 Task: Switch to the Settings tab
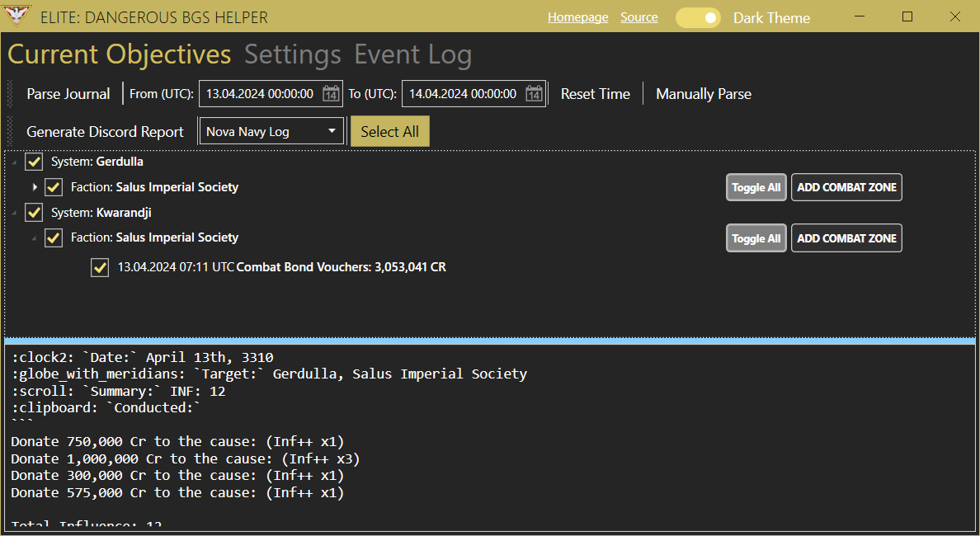click(293, 54)
